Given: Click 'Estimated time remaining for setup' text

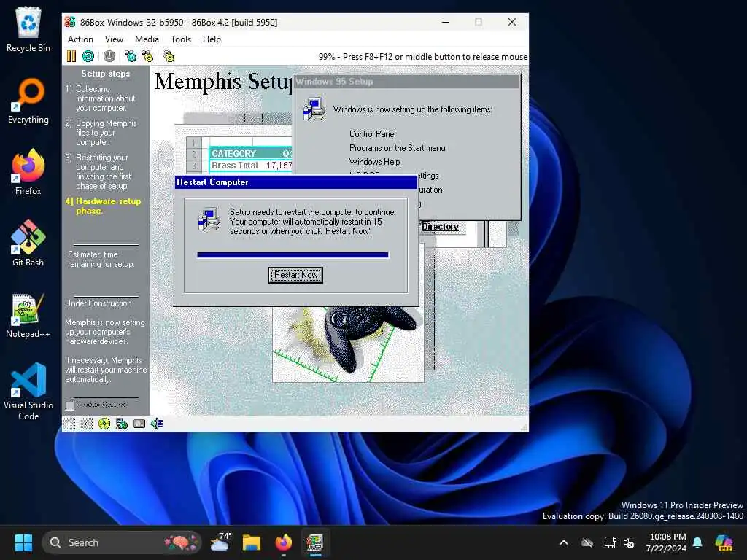Looking at the screenshot, I should coord(101,259).
